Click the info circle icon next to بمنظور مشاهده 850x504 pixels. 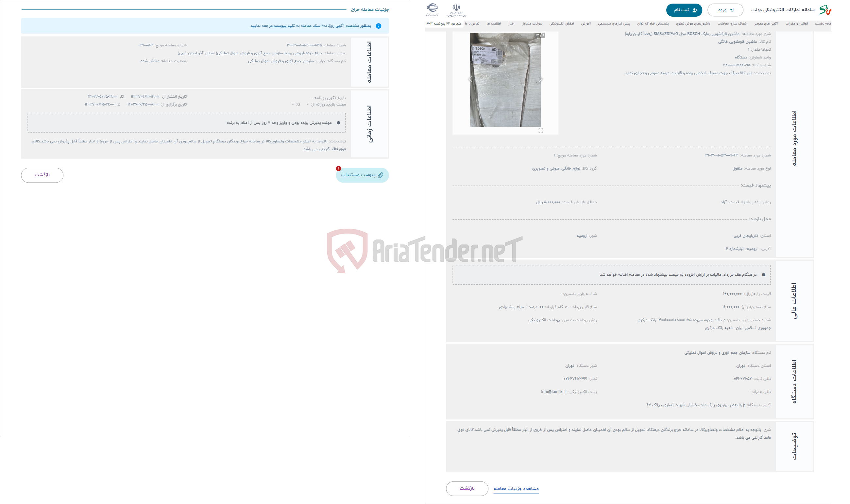[x=379, y=26]
